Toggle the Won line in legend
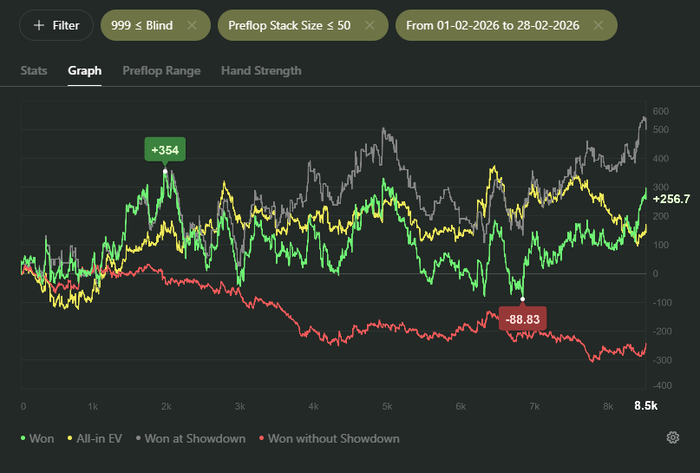This screenshot has width=700, height=473. point(38,439)
